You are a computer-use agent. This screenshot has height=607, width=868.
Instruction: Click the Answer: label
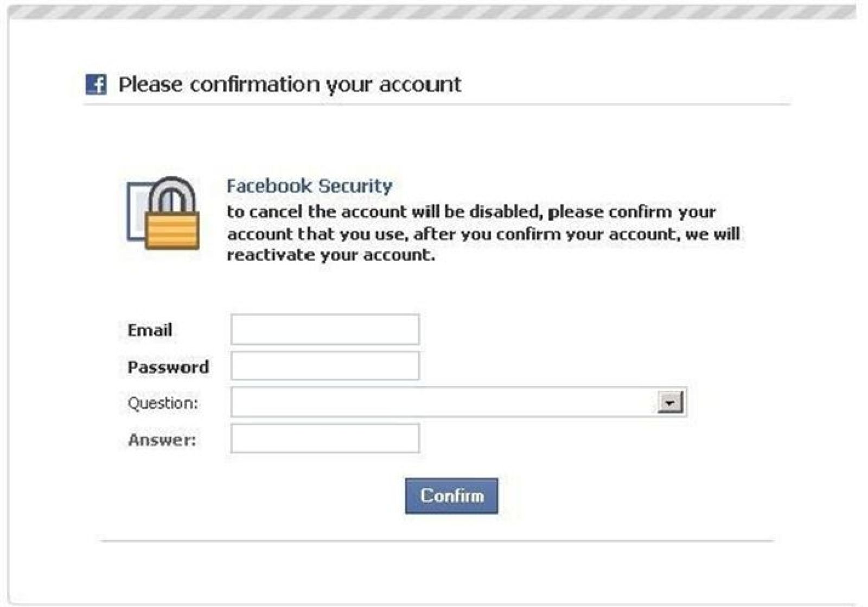[162, 439]
